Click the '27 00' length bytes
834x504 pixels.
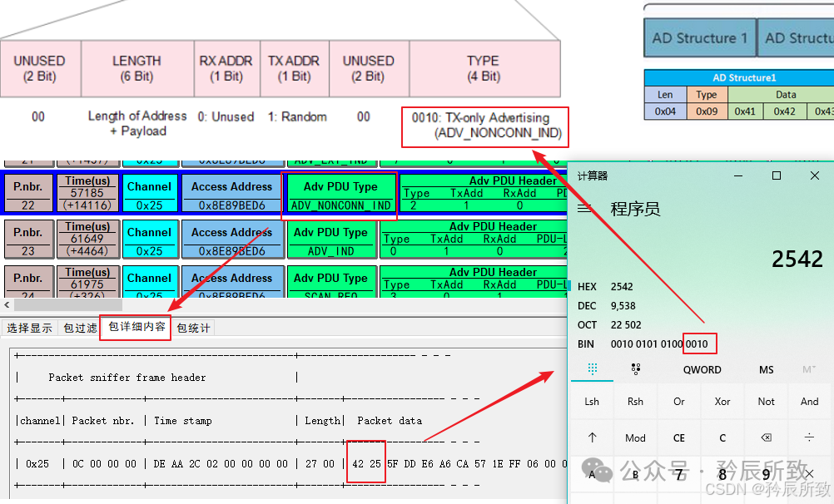click(x=320, y=463)
